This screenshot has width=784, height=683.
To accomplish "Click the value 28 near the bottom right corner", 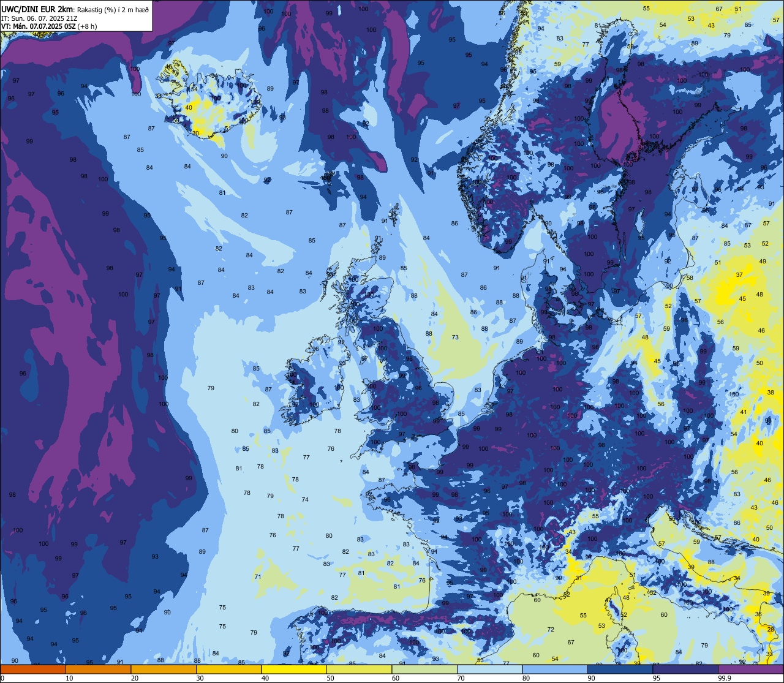I will [x=771, y=630].
